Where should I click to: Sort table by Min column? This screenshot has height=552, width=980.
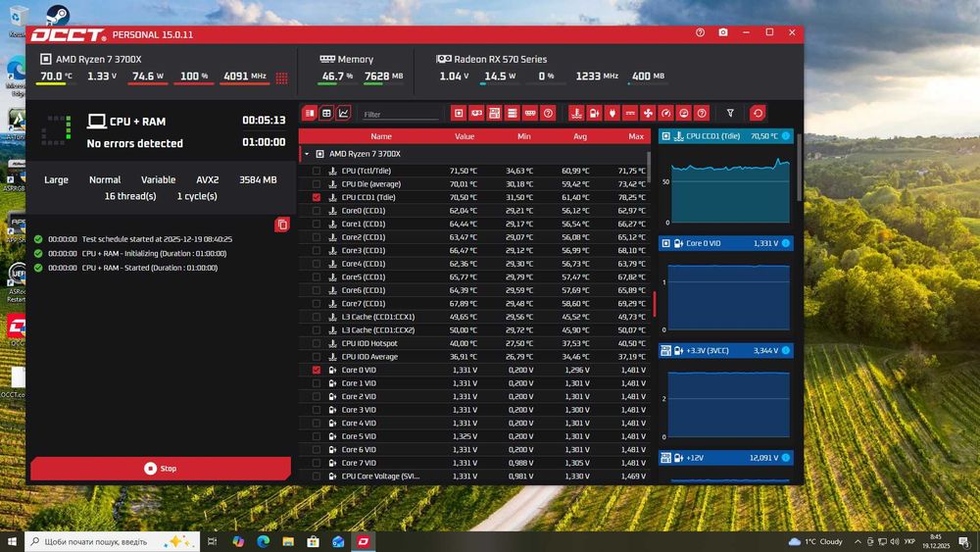(523, 136)
